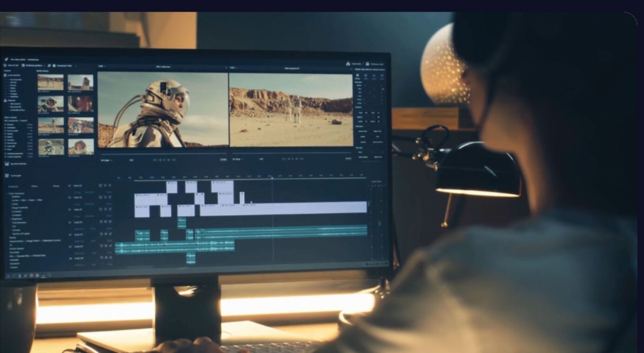Viewport: 644px width, 353px height.
Task: Jump to end in the left preview controls
Action: click(x=175, y=160)
